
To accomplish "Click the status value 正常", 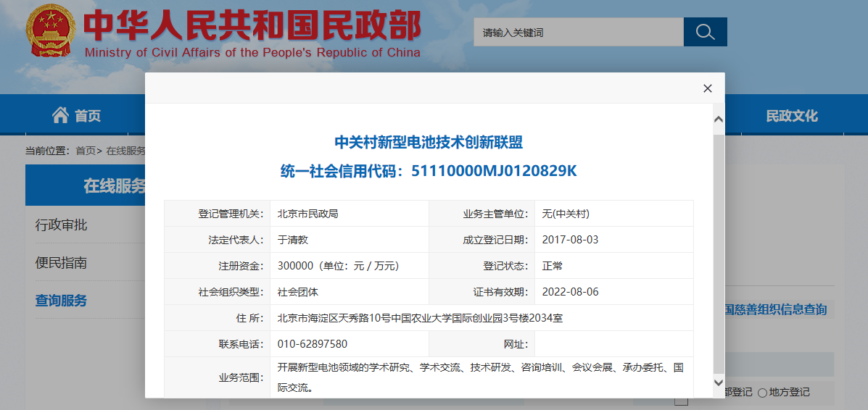I will [553, 266].
